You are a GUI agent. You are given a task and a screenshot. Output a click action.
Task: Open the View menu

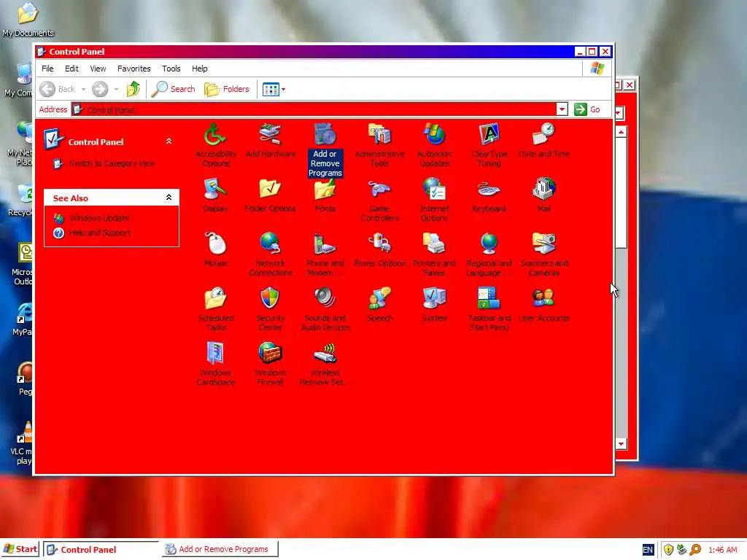click(98, 69)
